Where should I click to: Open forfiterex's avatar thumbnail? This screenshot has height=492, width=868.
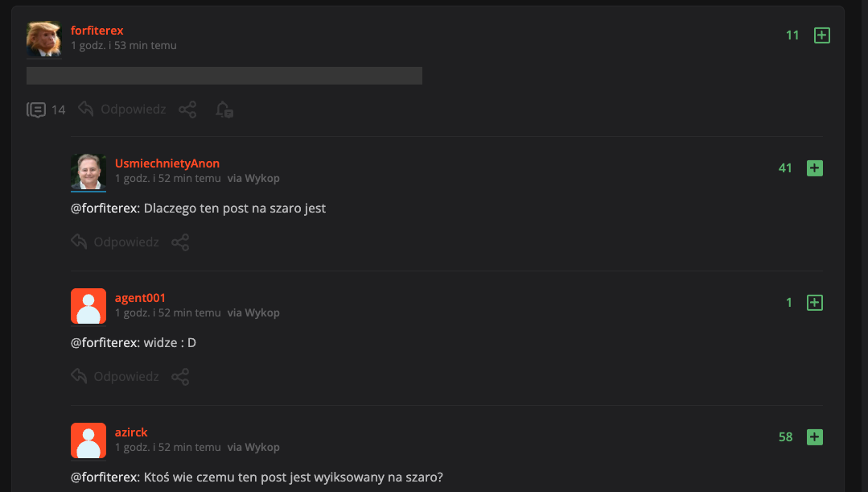click(x=44, y=39)
